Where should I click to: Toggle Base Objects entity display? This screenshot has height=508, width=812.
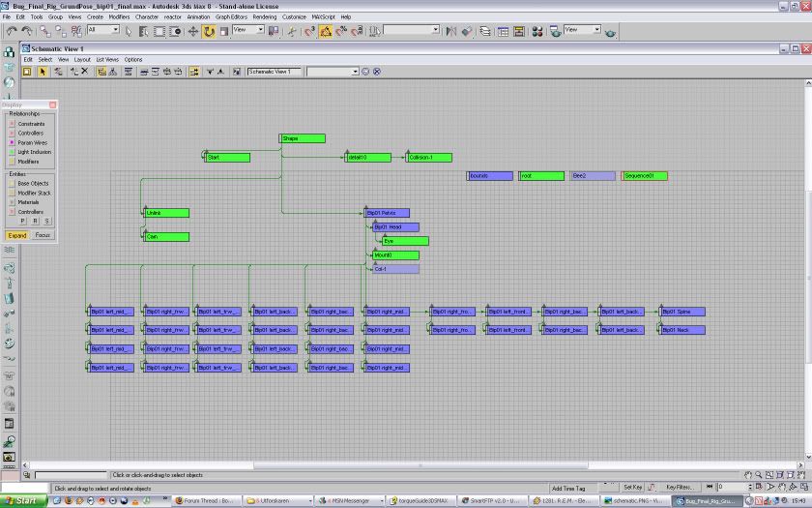pyautogui.click(x=13, y=183)
